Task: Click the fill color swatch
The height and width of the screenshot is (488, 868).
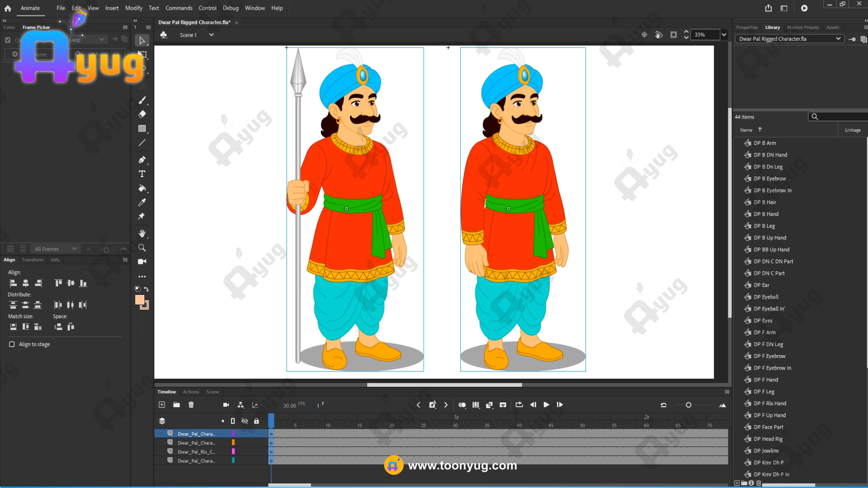Action: tap(140, 300)
